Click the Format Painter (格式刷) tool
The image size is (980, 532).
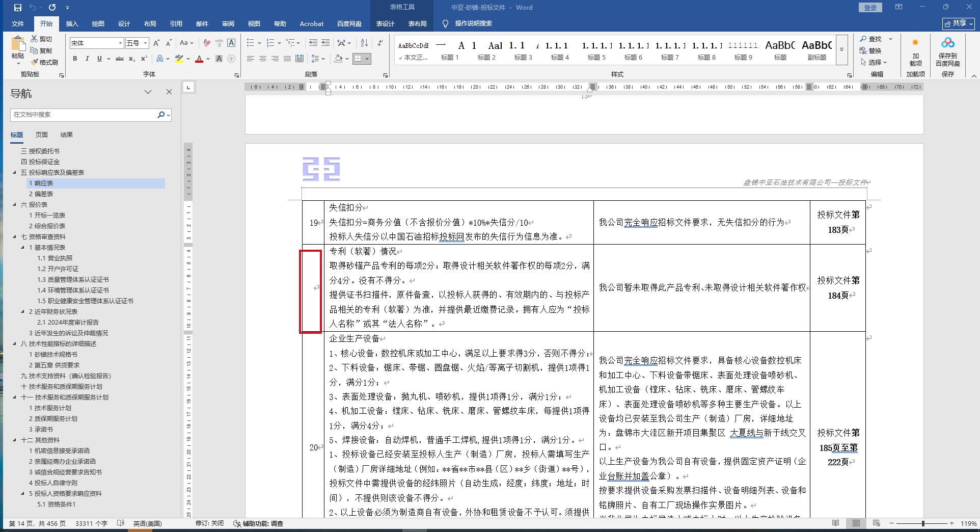click(44, 62)
